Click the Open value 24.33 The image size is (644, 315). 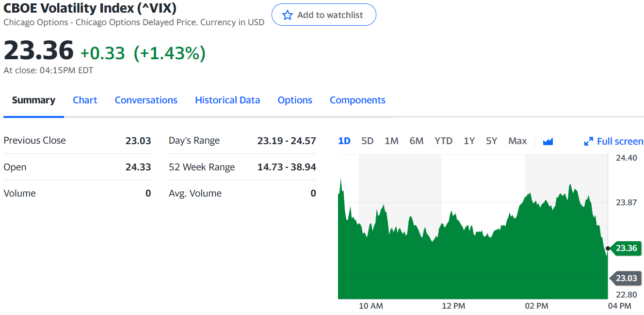pos(138,167)
